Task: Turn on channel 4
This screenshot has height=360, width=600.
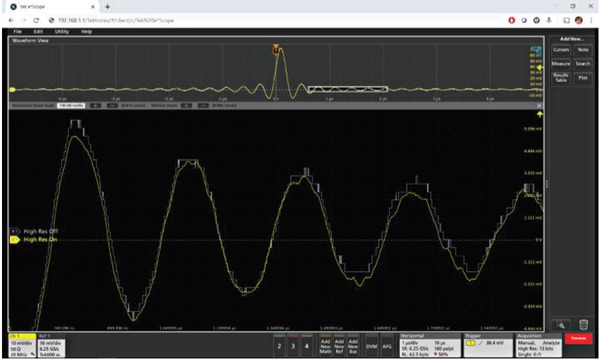Action: [307, 346]
